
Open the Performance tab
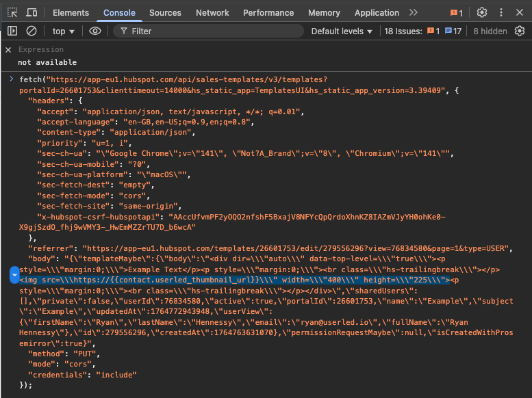(268, 12)
